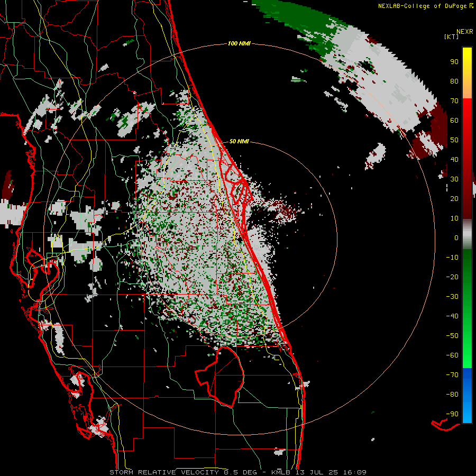Click the 13 JUL 25 date text

pyautogui.click(x=317, y=472)
